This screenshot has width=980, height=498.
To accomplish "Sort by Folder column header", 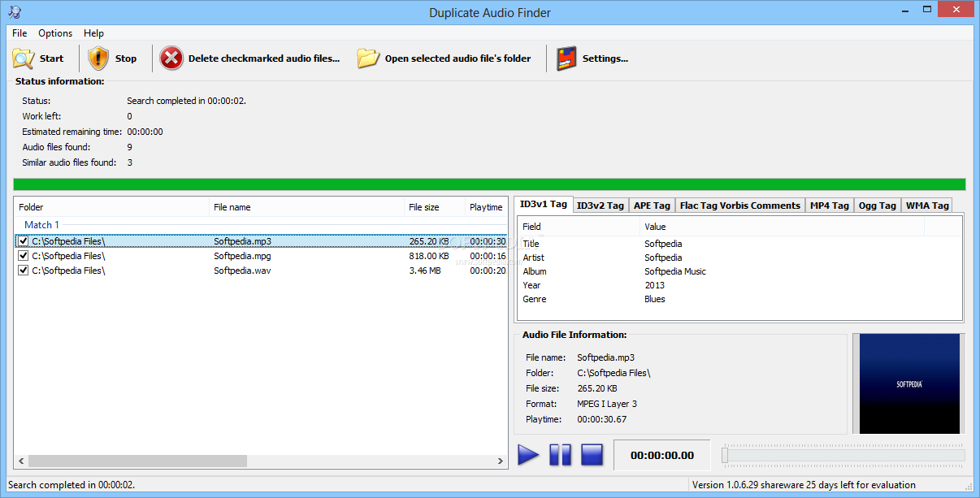I will coord(111,207).
